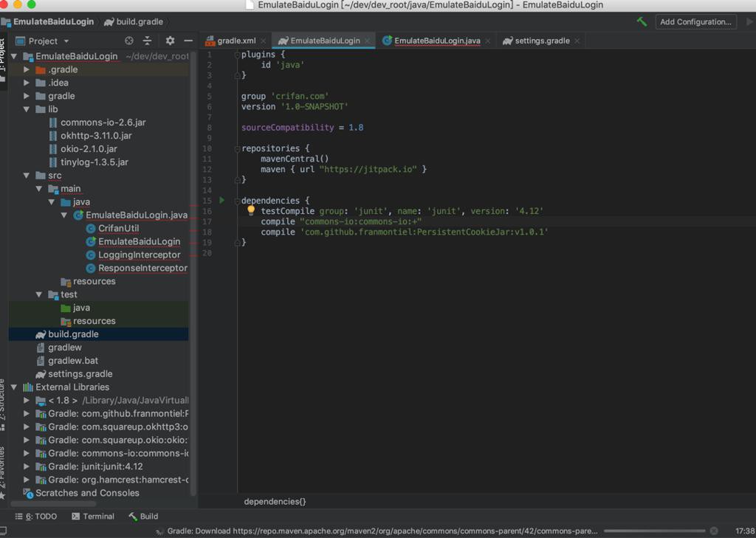
Task: Cancel the Gradle download background task
Action: 714,531
